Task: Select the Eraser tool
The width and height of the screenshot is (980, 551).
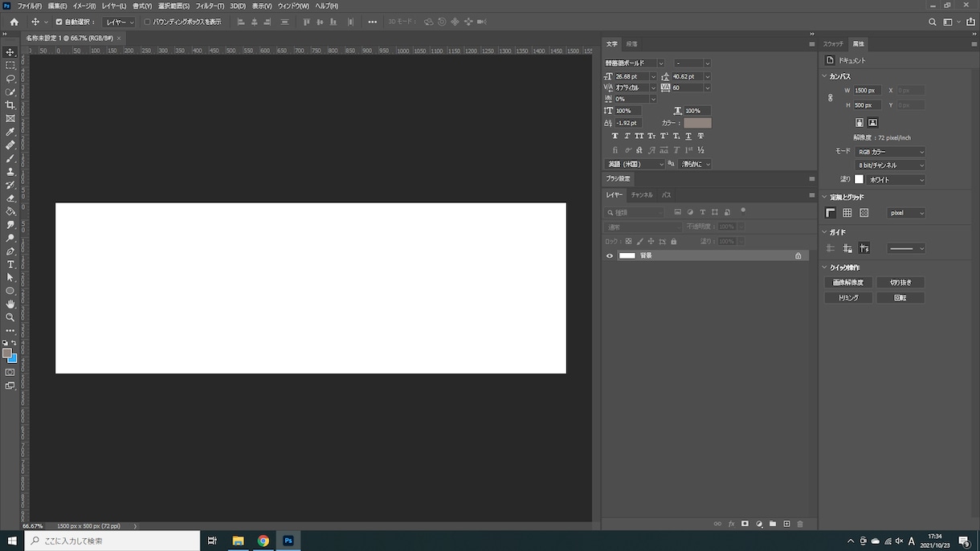Action: tap(10, 198)
